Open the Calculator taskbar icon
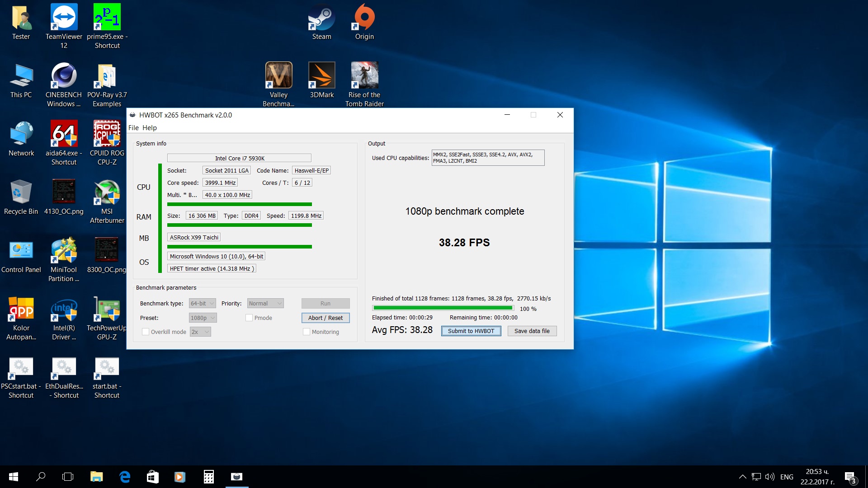 [x=208, y=477]
